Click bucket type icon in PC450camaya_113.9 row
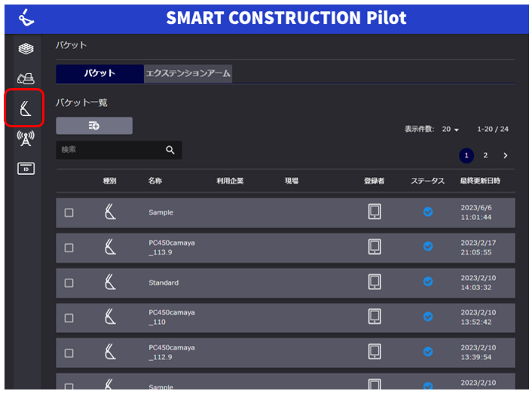Image resolution: width=532 pixels, height=394 pixels. coord(110,247)
